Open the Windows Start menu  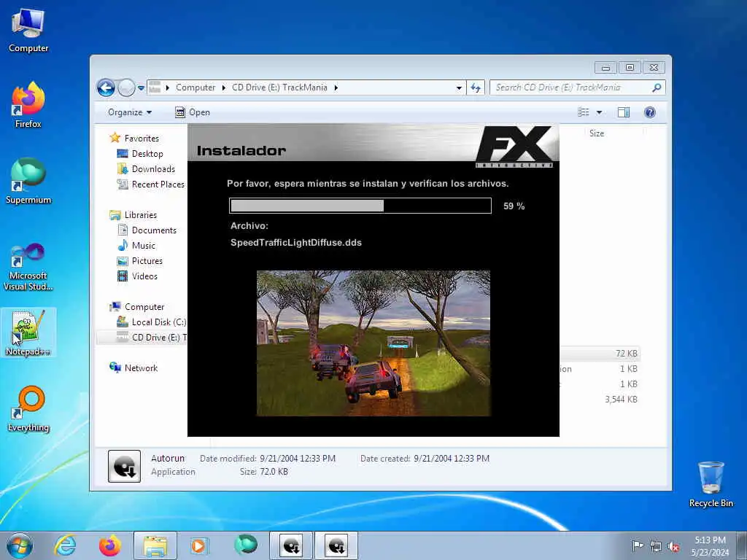pos(20,545)
